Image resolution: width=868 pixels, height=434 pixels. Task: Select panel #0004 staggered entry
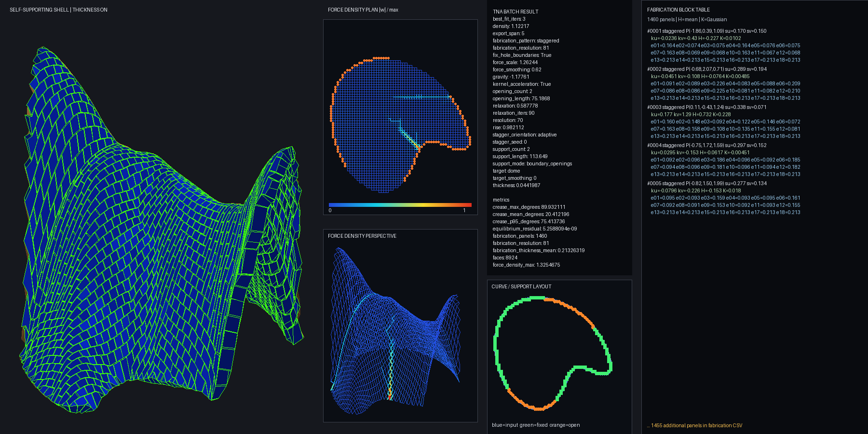[723, 160]
